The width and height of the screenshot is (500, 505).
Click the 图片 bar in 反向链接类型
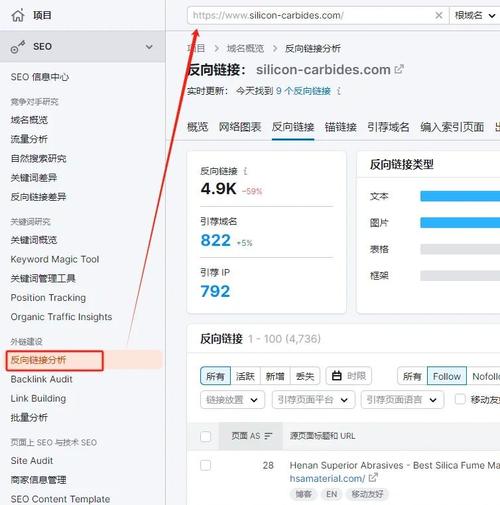click(x=460, y=222)
